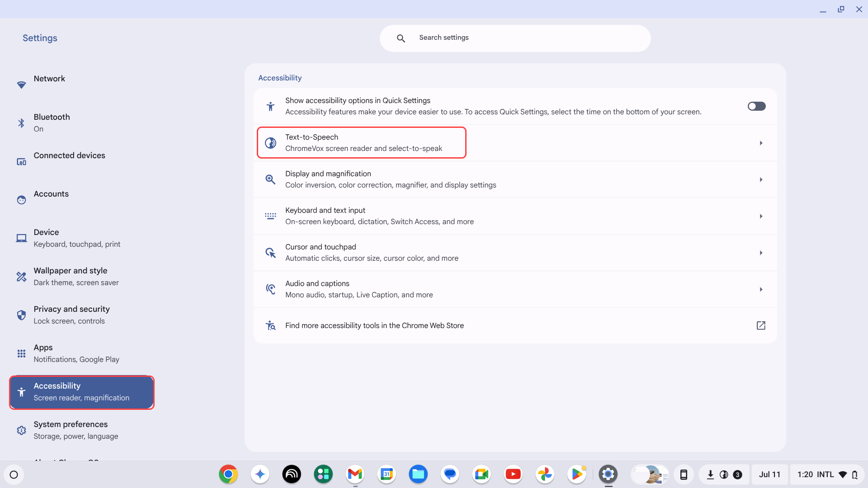Open Phone Hub in shelf
This screenshot has width=868, height=488.
pyautogui.click(x=684, y=474)
